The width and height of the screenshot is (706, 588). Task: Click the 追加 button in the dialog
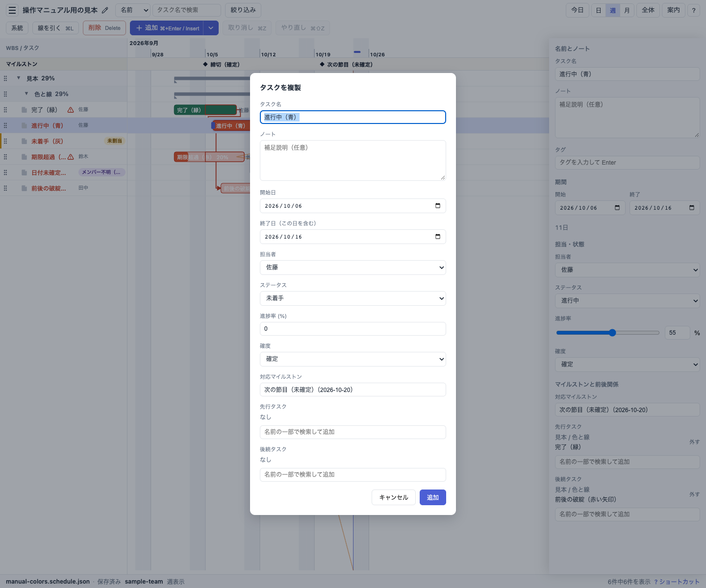coord(433,497)
